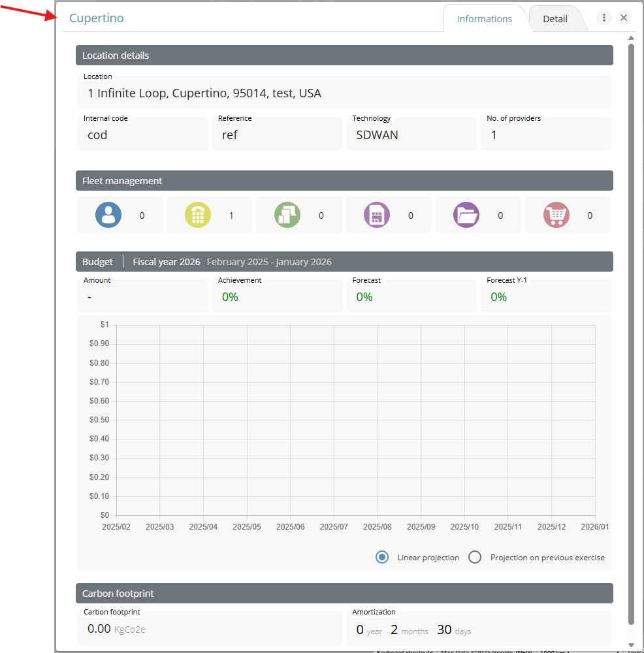The height and width of the screenshot is (653, 644).
Task: Click the panel's vertical scrollbar
Action: pyautogui.click(x=631, y=326)
